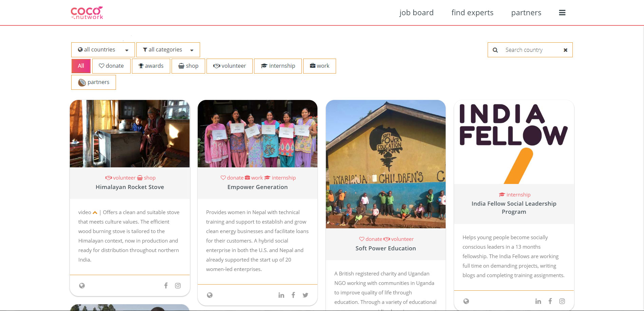Toggle the partners filter
Image resolution: width=644 pixels, height=311 pixels.
point(94,82)
